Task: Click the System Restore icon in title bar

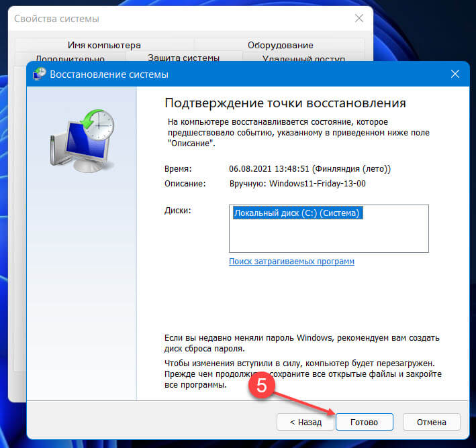Action: pyautogui.click(x=40, y=74)
